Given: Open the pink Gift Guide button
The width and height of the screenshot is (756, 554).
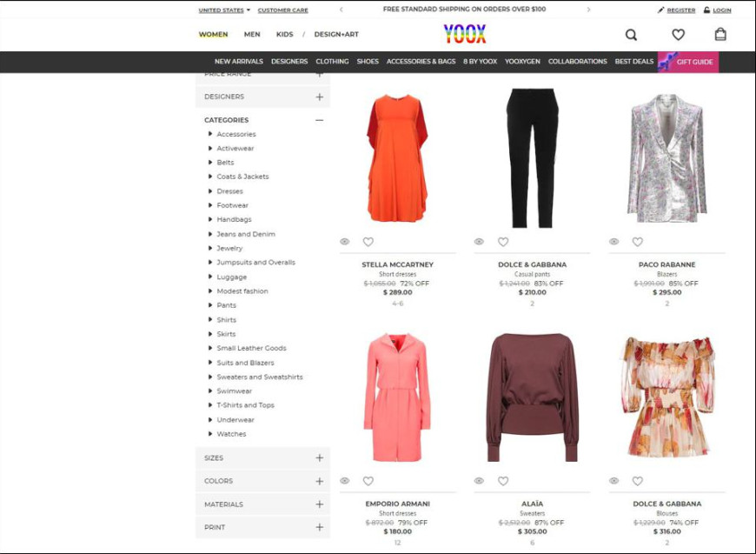Looking at the screenshot, I should (688, 62).
